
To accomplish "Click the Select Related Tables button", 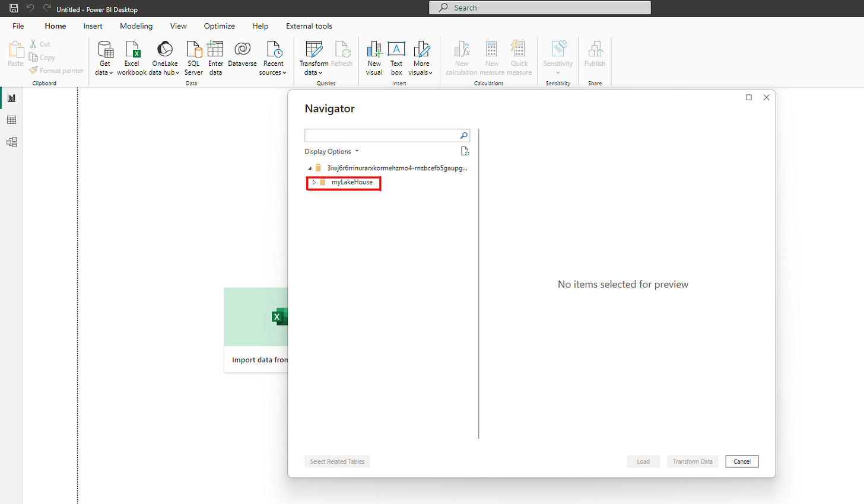I will (x=337, y=461).
